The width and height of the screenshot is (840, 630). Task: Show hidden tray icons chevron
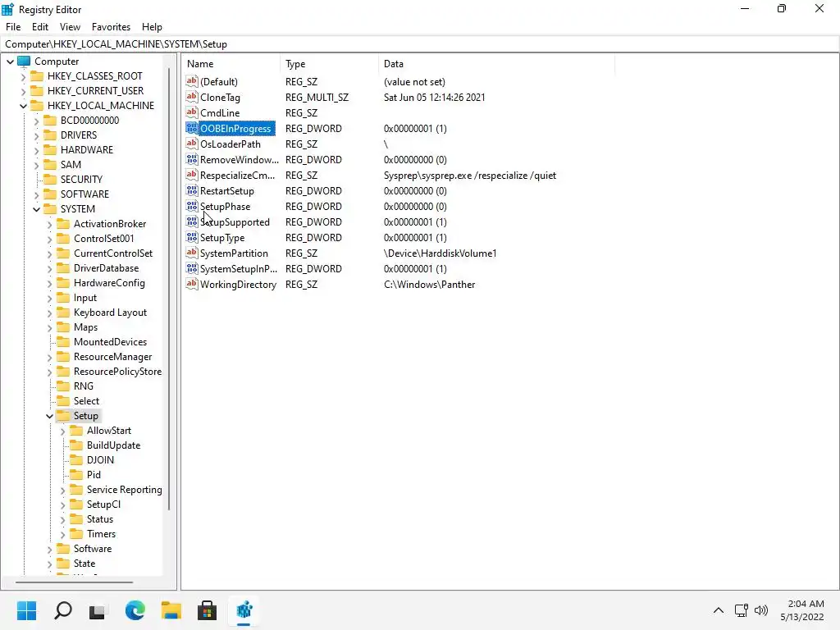click(x=719, y=610)
